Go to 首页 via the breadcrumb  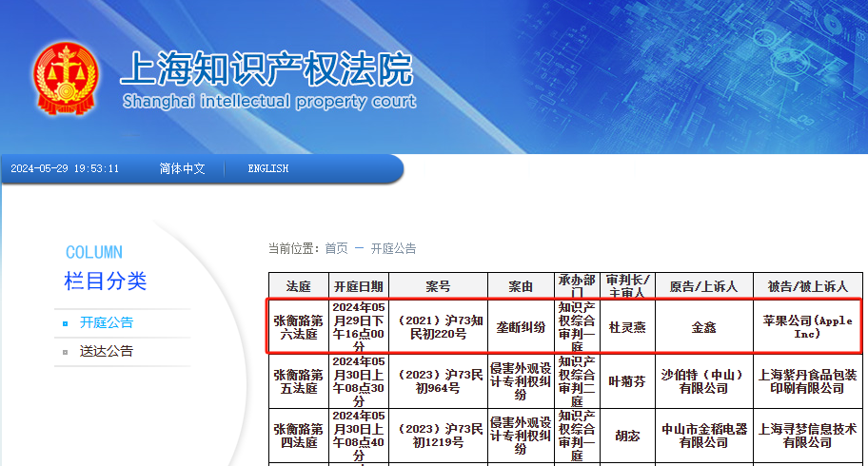point(336,249)
